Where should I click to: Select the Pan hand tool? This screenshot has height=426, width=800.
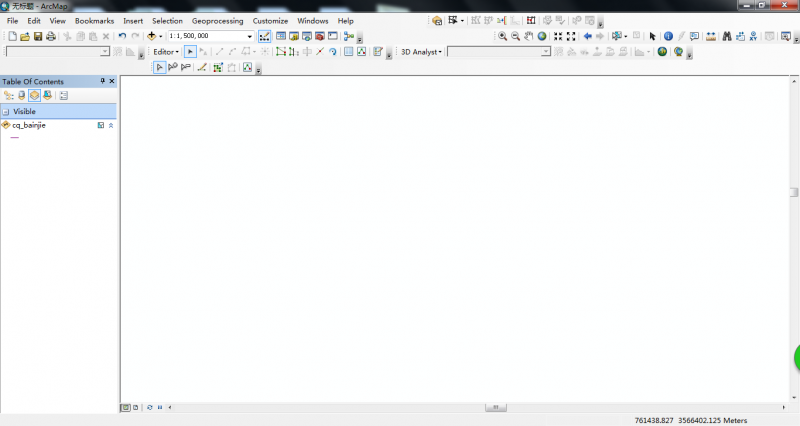529,36
